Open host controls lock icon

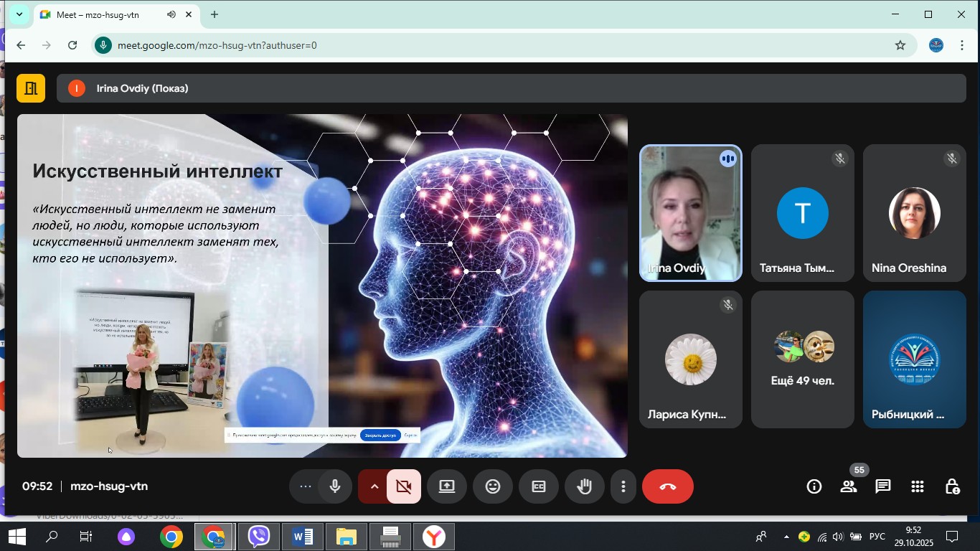952,486
